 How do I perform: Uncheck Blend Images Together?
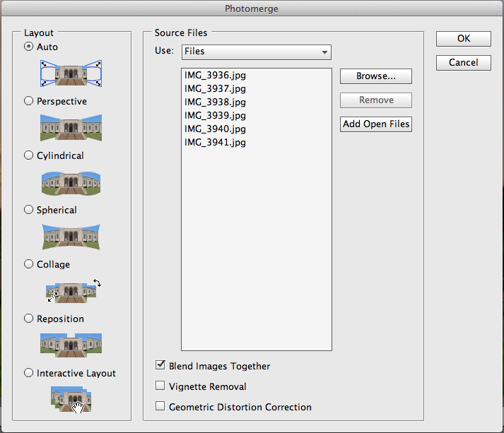(x=160, y=365)
